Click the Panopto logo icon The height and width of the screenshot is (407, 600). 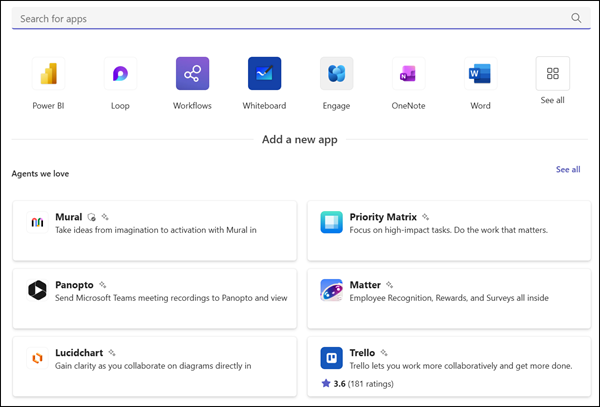pyautogui.click(x=38, y=290)
